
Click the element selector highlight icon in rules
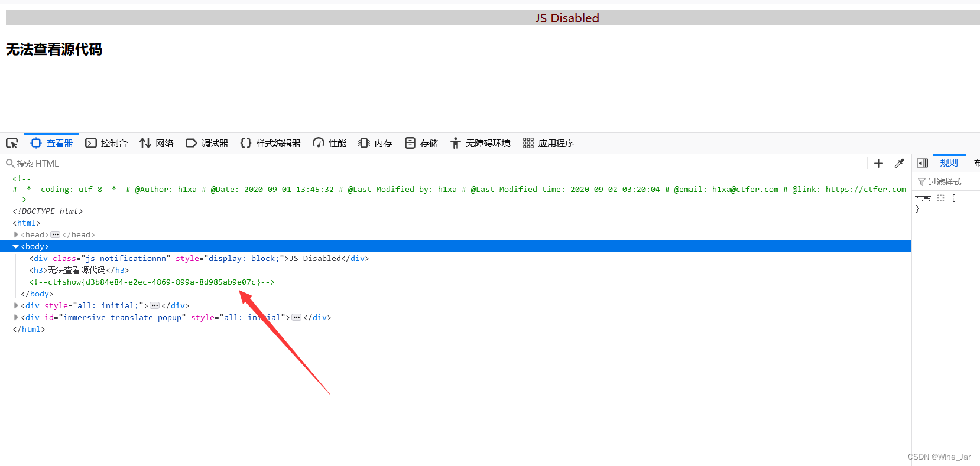pos(941,198)
